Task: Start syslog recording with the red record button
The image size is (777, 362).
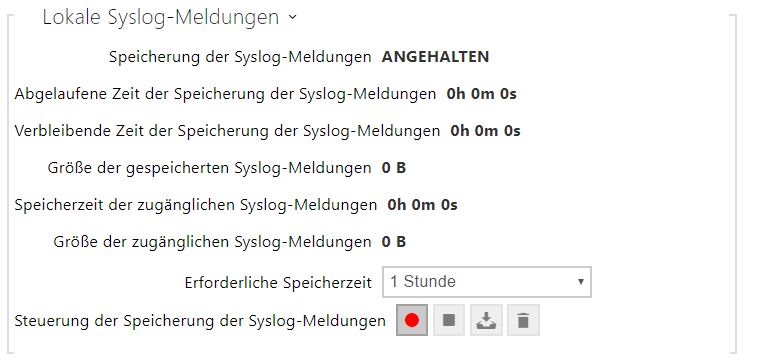Action: [412, 320]
